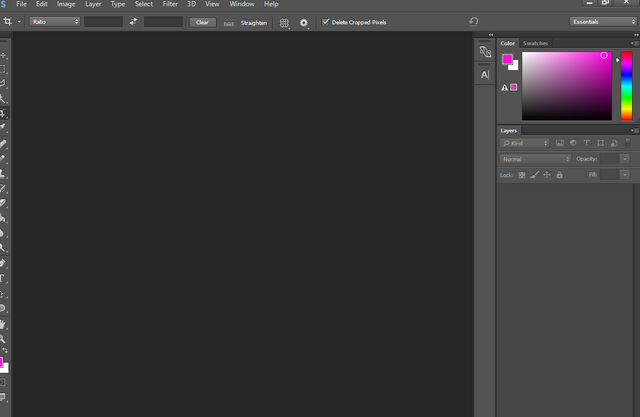Click the reset crop arrow icon
The height and width of the screenshot is (417, 640).
point(473,21)
